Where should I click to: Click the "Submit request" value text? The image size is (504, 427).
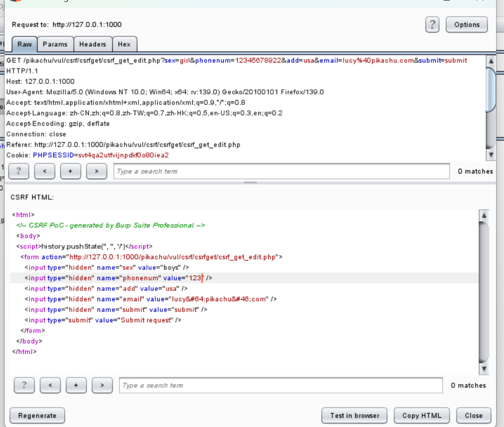click(x=146, y=320)
